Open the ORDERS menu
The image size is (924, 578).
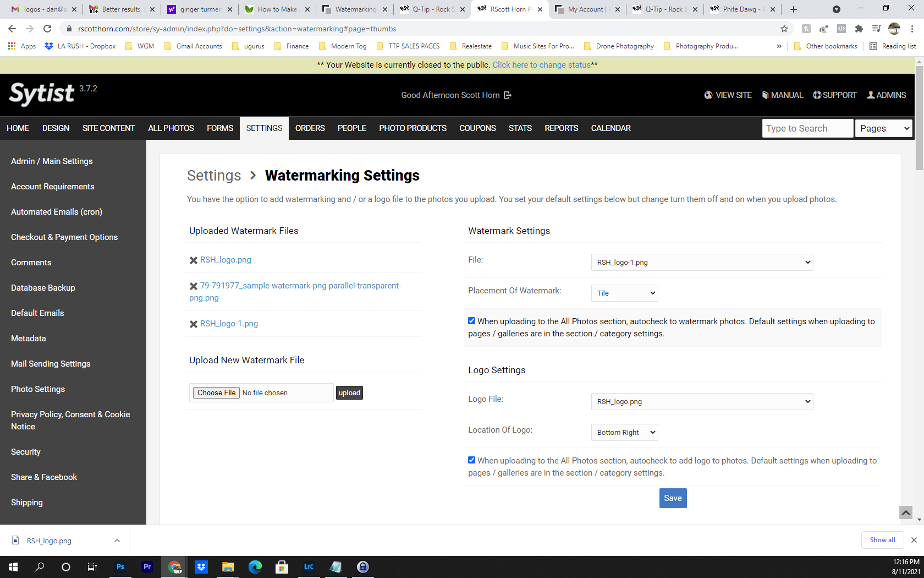pyautogui.click(x=310, y=128)
